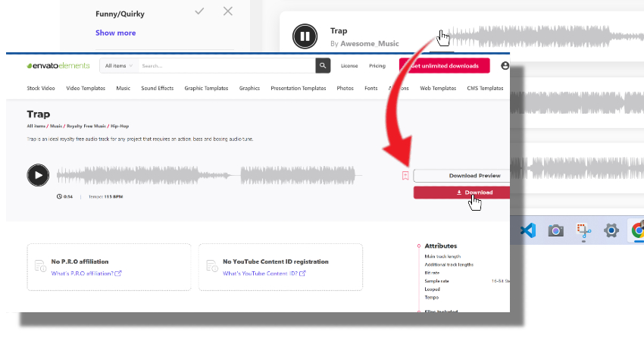The image size is (644, 338).
Task: Go to Hip-Hop breadcrumb
Action: tap(120, 126)
